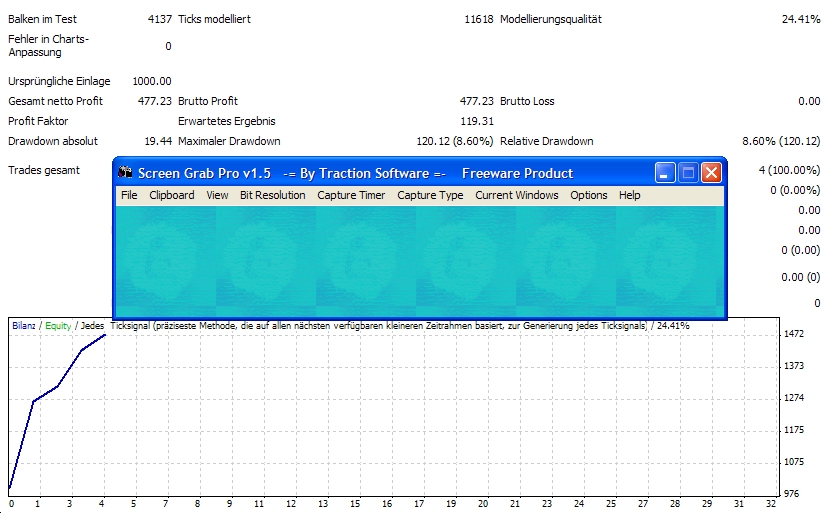828x513 pixels.
Task: Click the green Equity legend label
Action: pyautogui.click(x=58, y=326)
